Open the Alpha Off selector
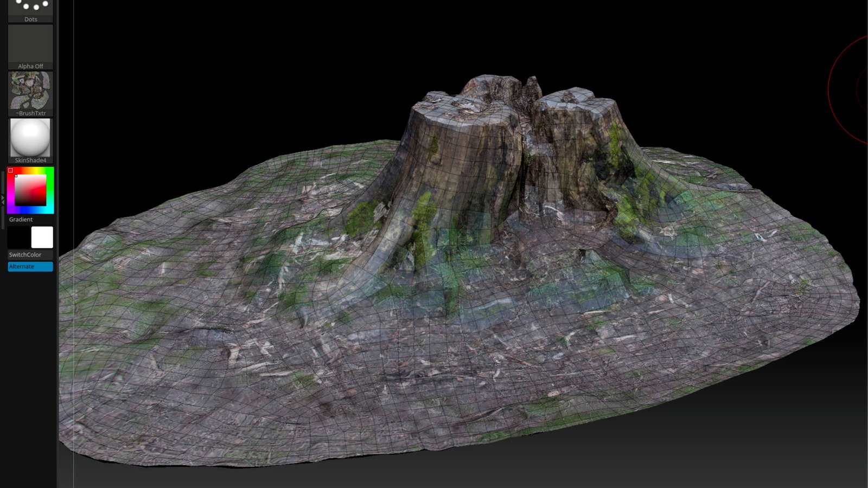 [x=30, y=47]
